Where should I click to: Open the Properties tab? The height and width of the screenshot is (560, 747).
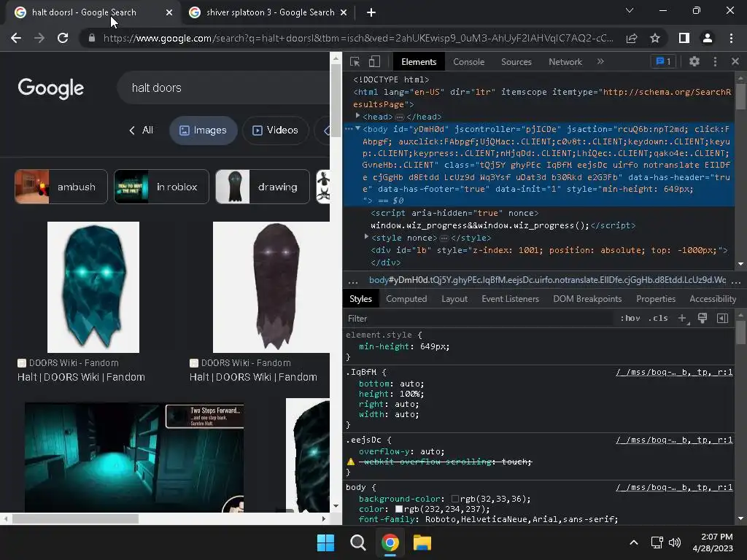pyautogui.click(x=656, y=299)
